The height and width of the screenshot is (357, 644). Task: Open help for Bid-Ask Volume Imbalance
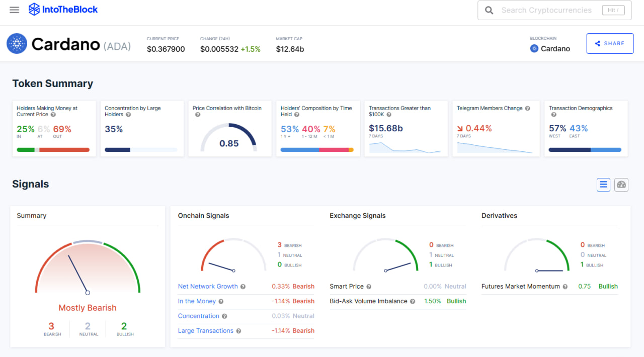pos(413,301)
